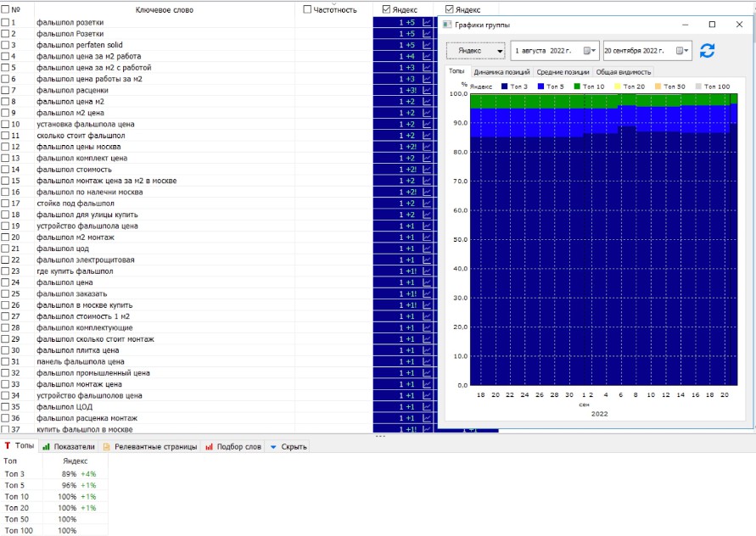Click the Топ 20 legend label
The width and height of the screenshot is (756, 536).
634,87
